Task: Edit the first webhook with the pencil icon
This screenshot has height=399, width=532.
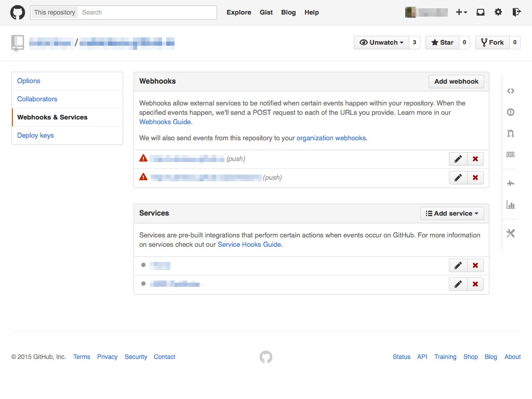Action: click(x=458, y=158)
